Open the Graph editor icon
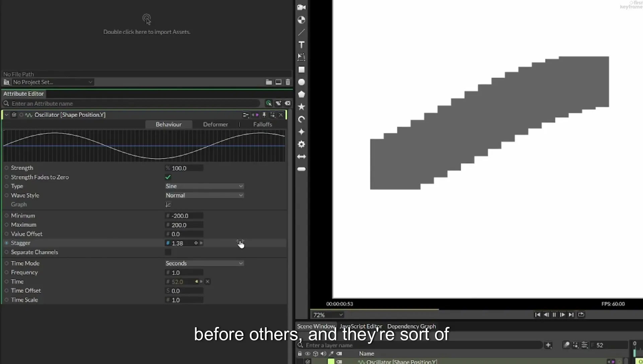643x364 pixels. (x=168, y=204)
